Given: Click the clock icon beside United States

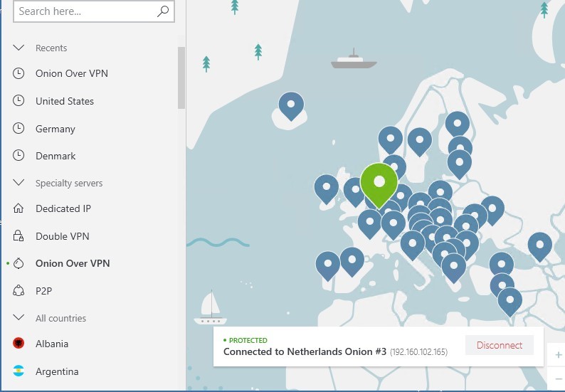Looking at the screenshot, I should (x=19, y=101).
